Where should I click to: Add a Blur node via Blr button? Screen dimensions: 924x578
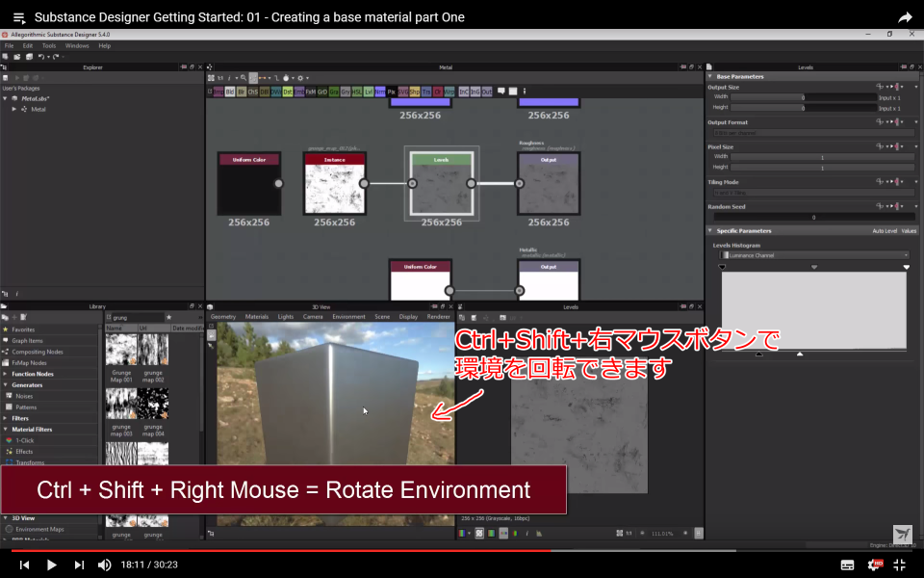(242, 92)
